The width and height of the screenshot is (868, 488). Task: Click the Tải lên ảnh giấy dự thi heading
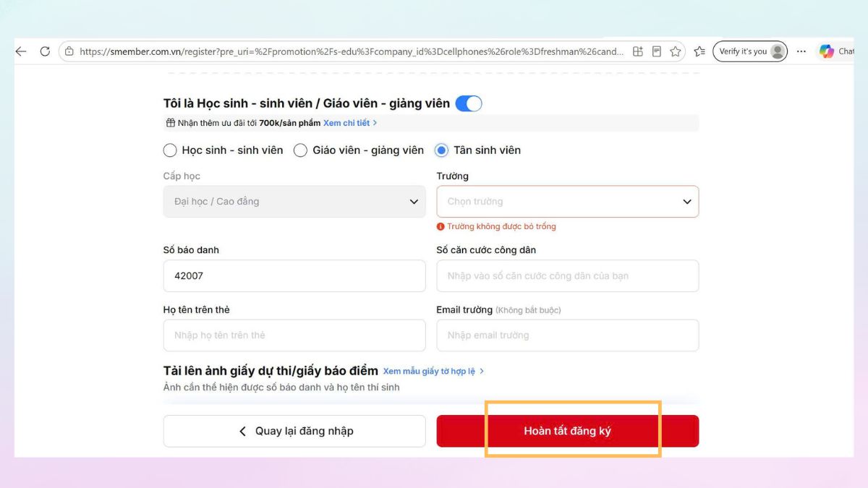pos(271,371)
